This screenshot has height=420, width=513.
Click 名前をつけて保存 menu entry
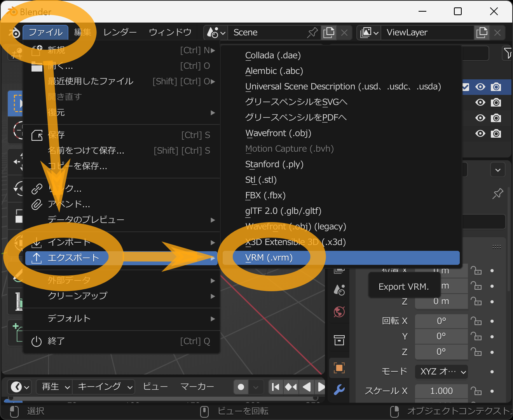coord(121,150)
